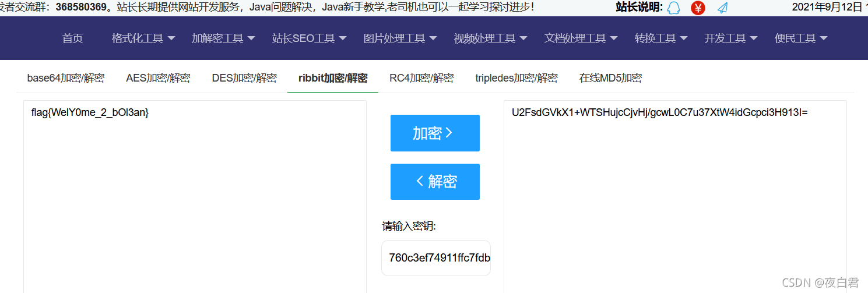Viewport: 868px width, 293px height.
Task: Expand the 开发工具 dropdown menu
Action: (x=731, y=38)
